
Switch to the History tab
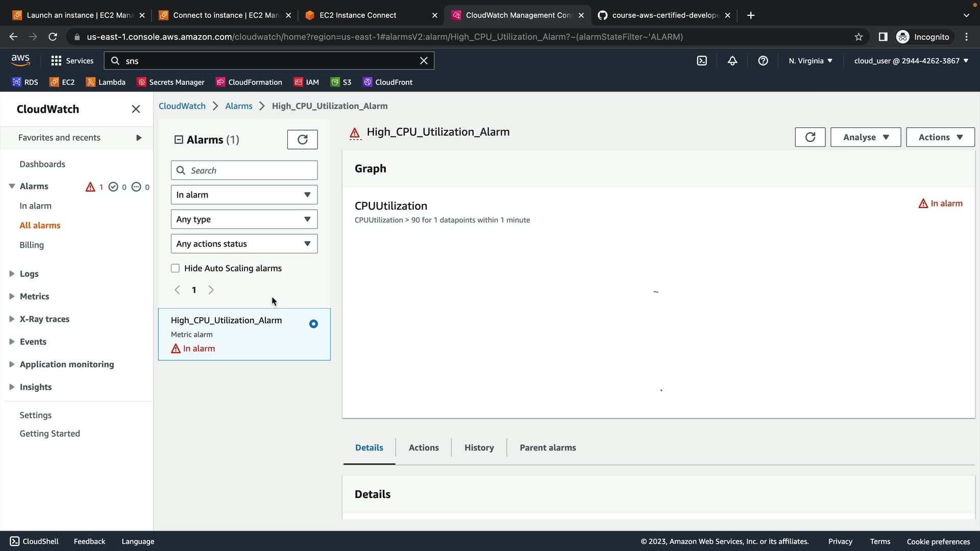pos(479,447)
